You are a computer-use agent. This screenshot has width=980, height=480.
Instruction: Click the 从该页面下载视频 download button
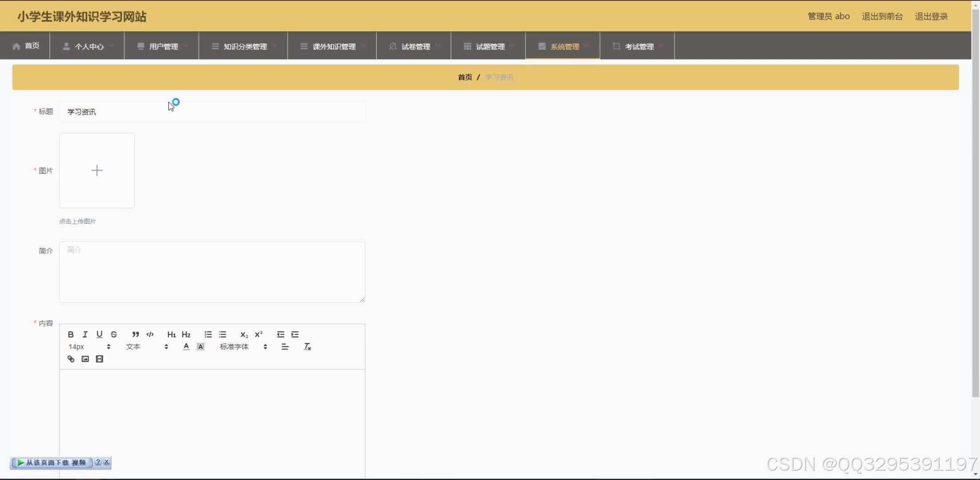pyautogui.click(x=52, y=463)
